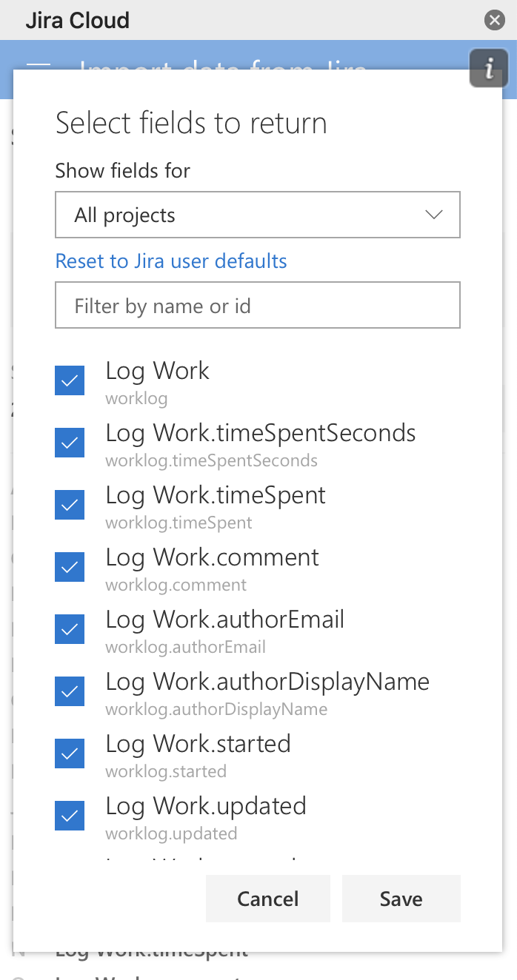Screen dimensions: 517x980
Task: Uncheck Log Work.comment checkbox
Action: click(x=70, y=567)
